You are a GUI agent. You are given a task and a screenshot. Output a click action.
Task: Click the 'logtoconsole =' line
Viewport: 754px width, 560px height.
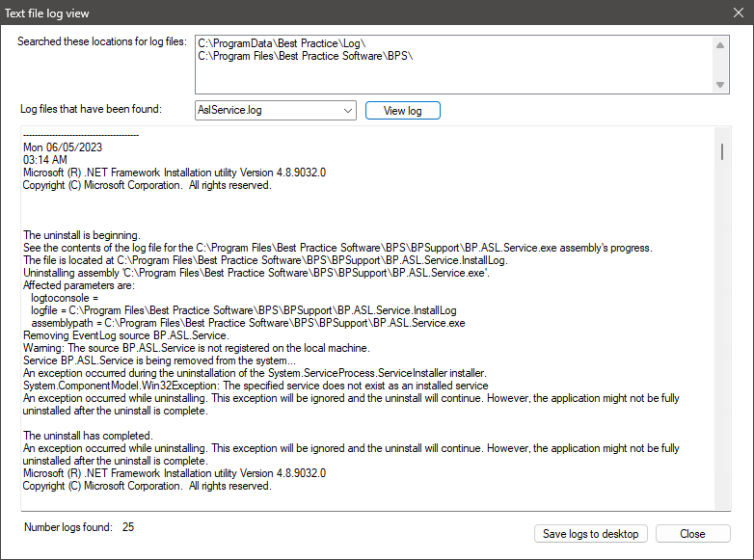[65, 298]
